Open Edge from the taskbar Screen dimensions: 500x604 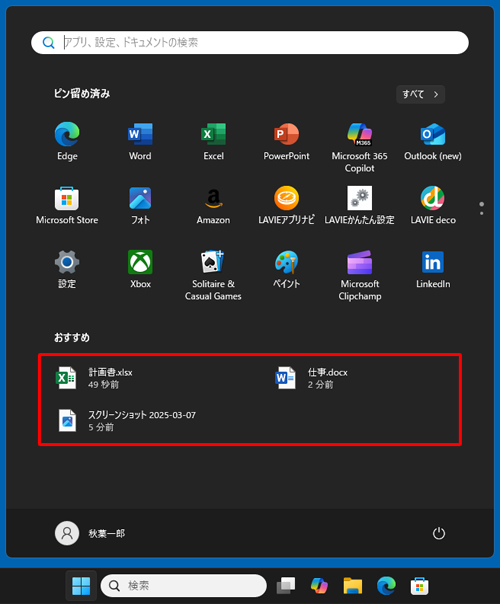click(386, 586)
